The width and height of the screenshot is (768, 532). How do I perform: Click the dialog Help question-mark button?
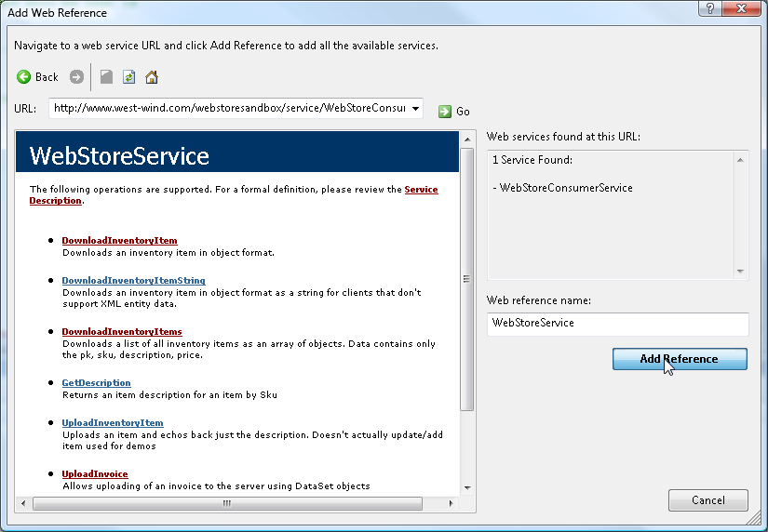pyautogui.click(x=710, y=8)
